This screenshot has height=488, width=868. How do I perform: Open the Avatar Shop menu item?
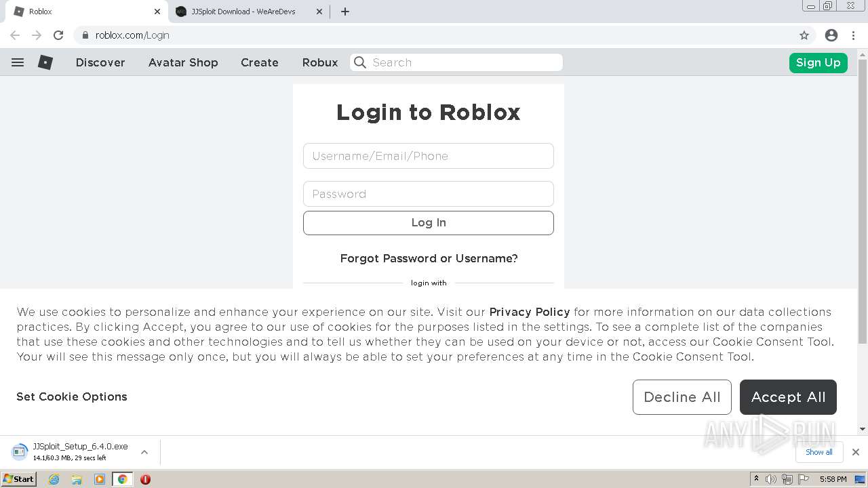183,62
